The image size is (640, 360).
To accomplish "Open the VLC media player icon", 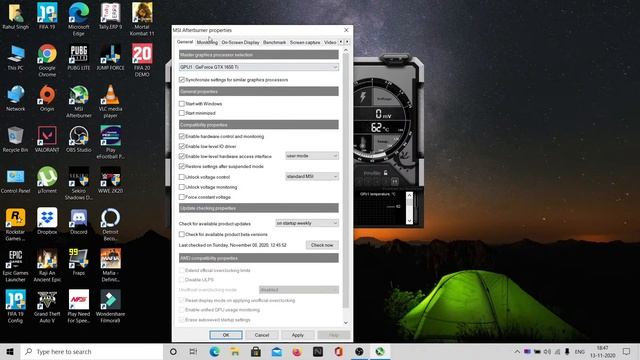I will tap(110, 102).
